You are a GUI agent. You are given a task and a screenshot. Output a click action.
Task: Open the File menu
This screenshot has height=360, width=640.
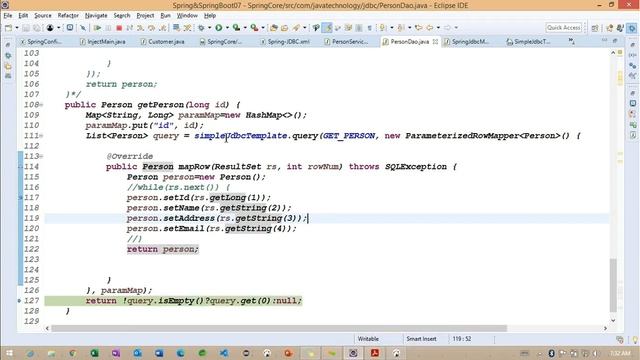click(x=8, y=16)
